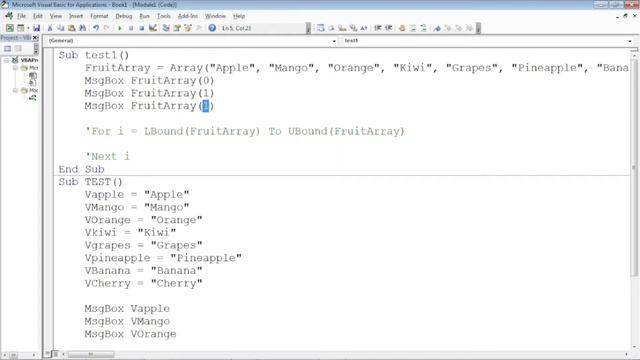Toggle Bookmark with the blue flag icon

(x=437, y=28)
